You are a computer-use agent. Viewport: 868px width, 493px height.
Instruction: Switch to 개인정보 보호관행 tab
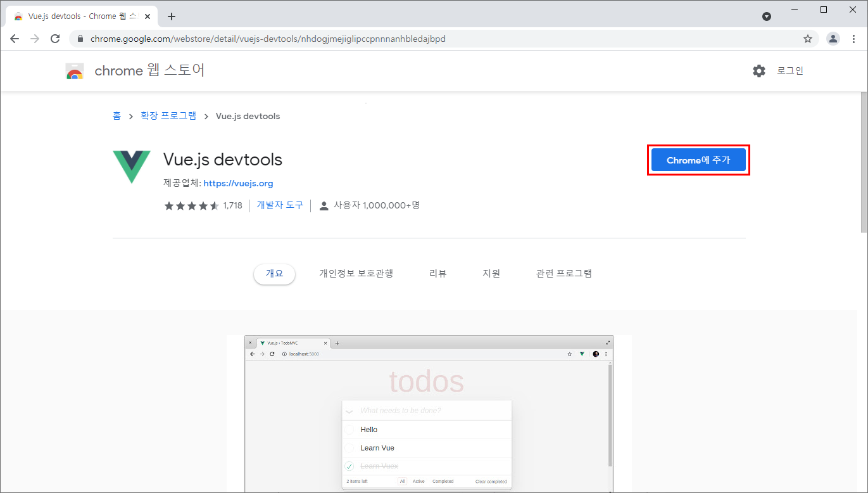click(356, 274)
